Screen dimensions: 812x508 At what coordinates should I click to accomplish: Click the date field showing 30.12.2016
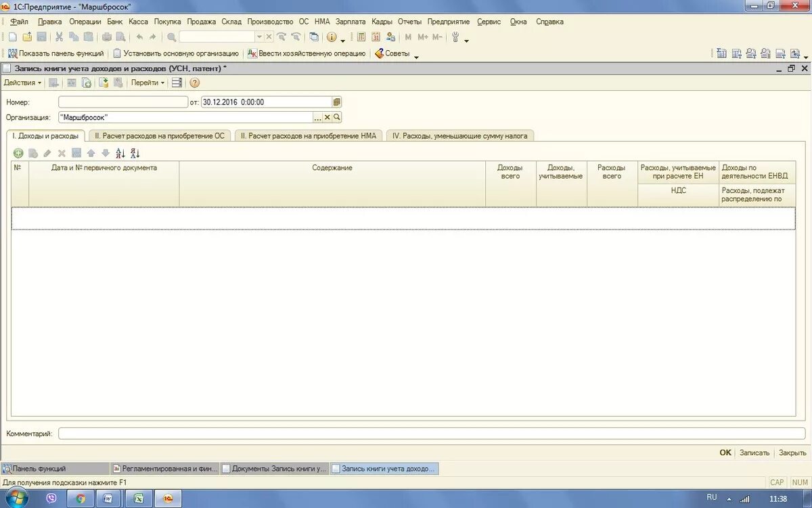click(x=267, y=102)
